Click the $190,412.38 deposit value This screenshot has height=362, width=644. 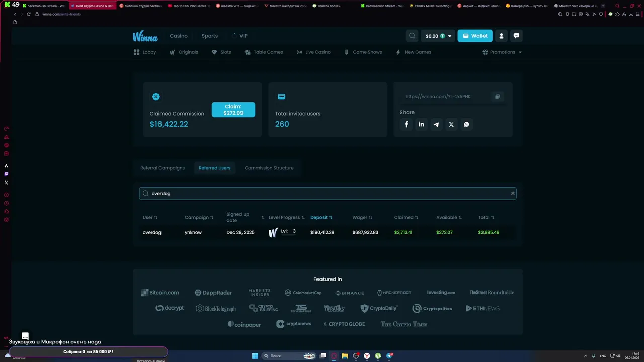(x=322, y=232)
